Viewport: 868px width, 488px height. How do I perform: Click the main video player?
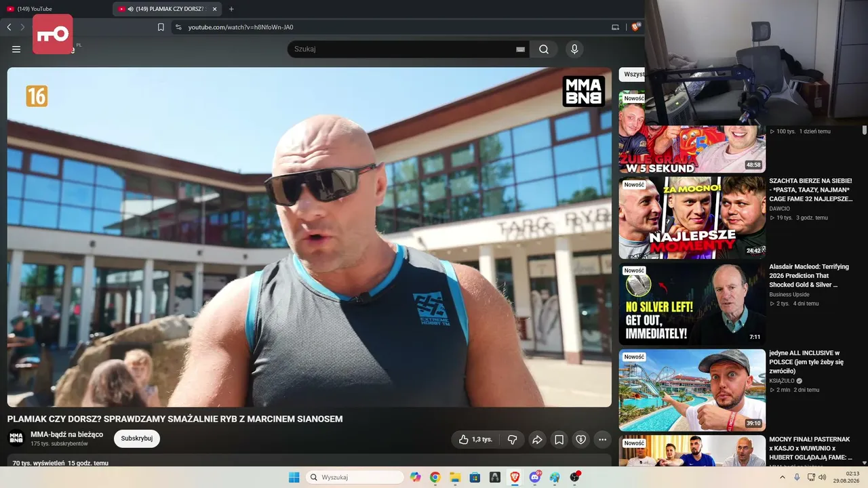coord(309,237)
